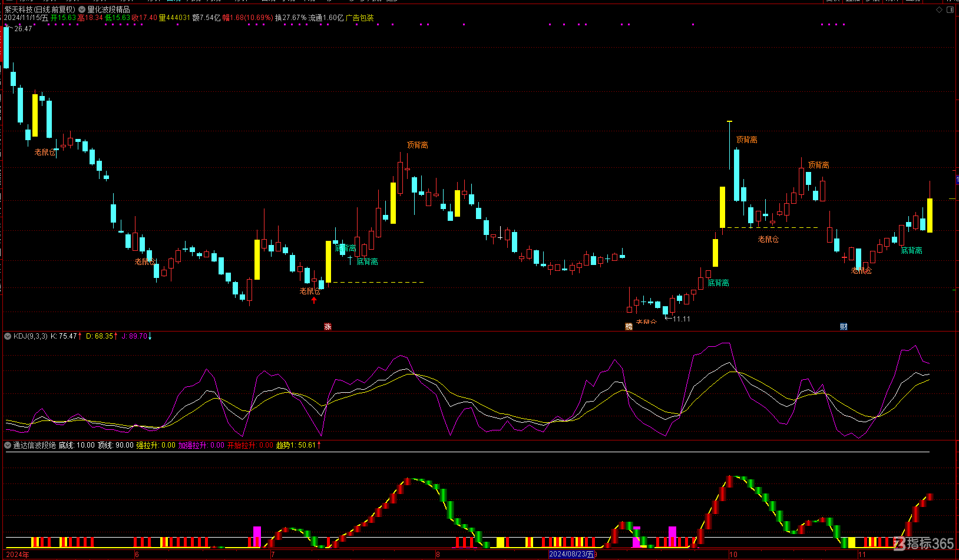Click the KDJ(9,3,3) indicator label
Image resolution: width=959 pixels, height=560 pixels.
pyautogui.click(x=30, y=336)
